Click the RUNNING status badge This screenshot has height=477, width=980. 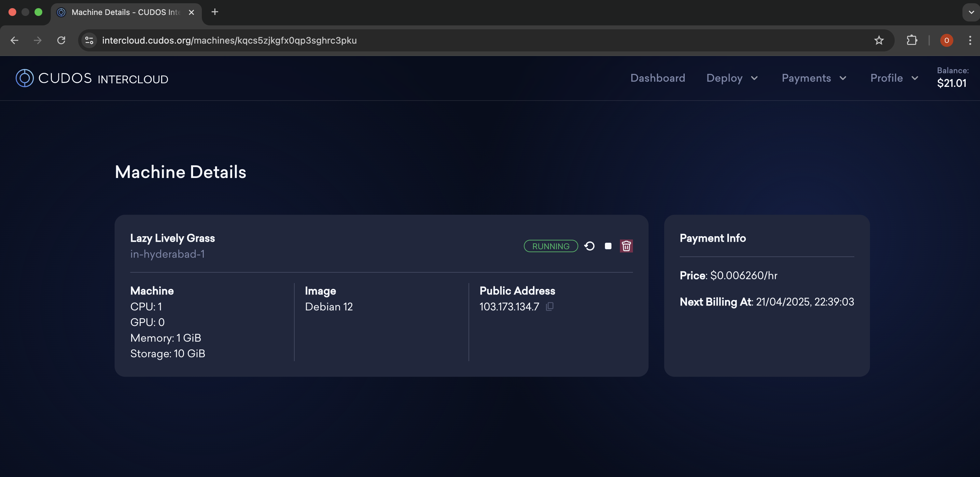click(551, 246)
